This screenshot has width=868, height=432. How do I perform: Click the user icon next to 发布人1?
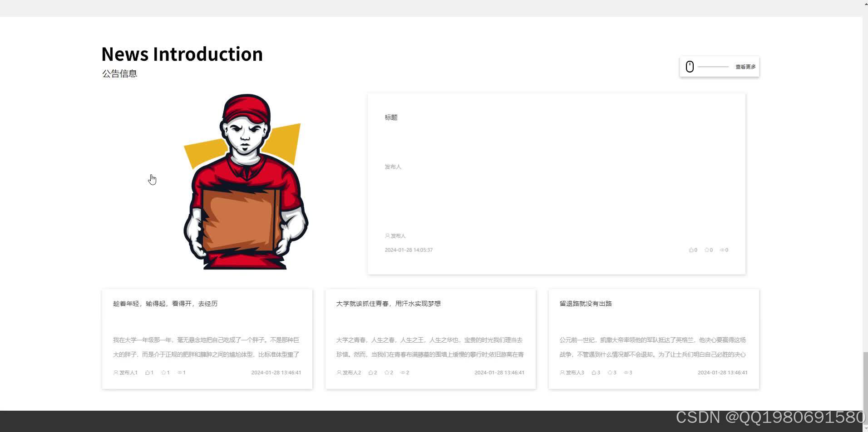pyautogui.click(x=115, y=373)
